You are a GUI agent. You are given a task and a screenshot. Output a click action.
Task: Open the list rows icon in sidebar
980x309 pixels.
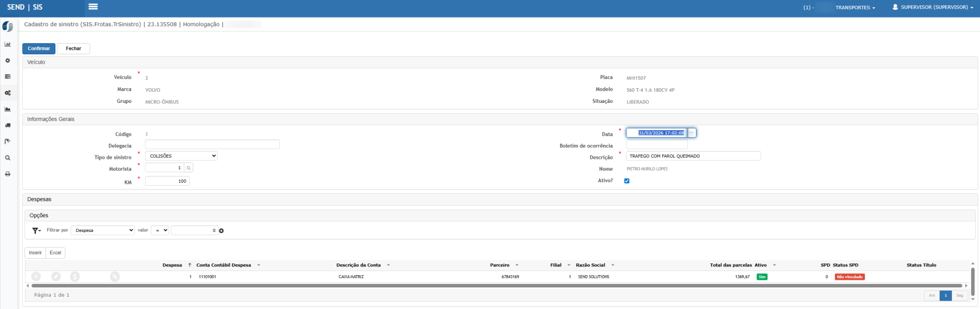tap(8, 77)
